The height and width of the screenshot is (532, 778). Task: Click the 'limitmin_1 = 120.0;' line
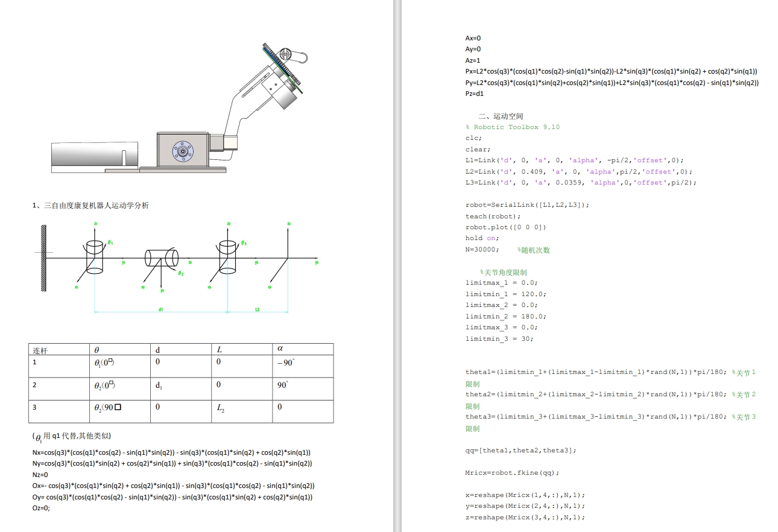[505, 294]
